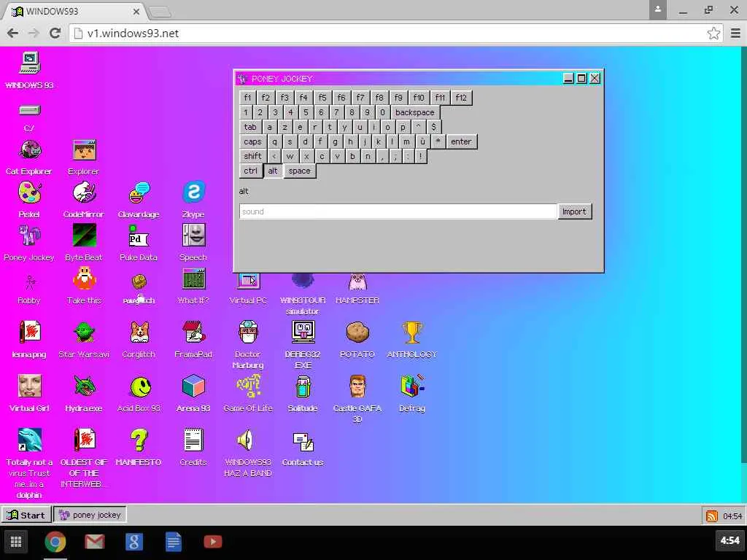This screenshot has width=747, height=560.
Task: Open Doctor Marburg icon
Action: click(x=248, y=332)
